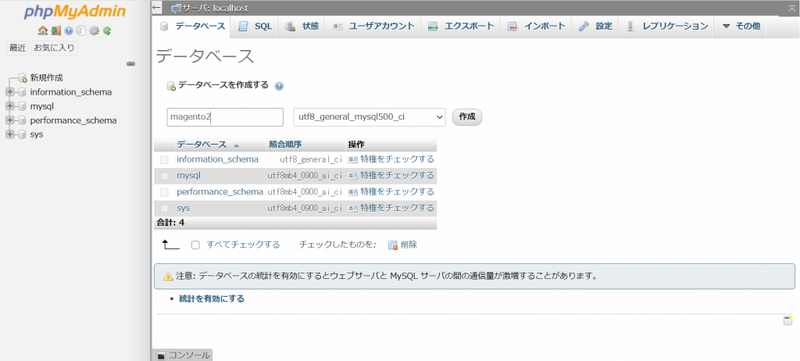Click the log out door icon
The height and width of the screenshot is (361, 800).
pos(56,31)
